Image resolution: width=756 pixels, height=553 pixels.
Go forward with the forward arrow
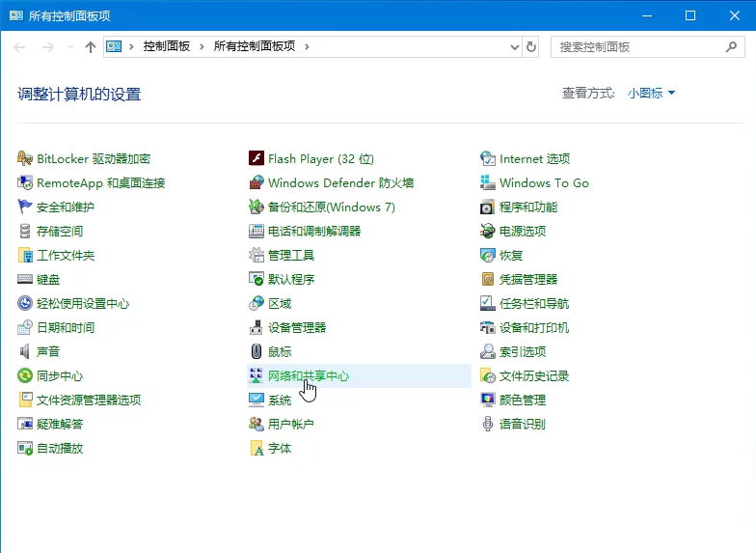(x=47, y=46)
